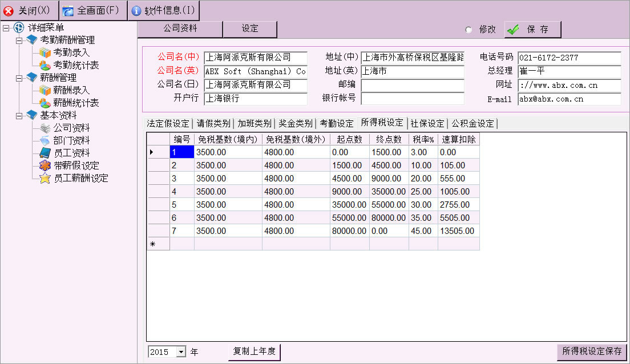
Task: Click the 部门资料 tree icon
Action: pyautogui.click(x=45, y=140)
